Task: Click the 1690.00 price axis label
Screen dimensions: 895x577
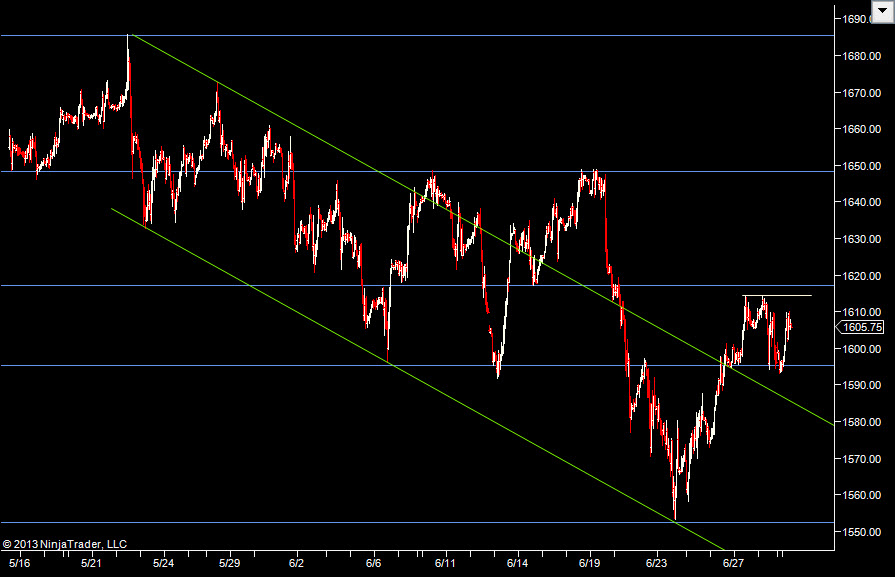Action: [858, 19]
